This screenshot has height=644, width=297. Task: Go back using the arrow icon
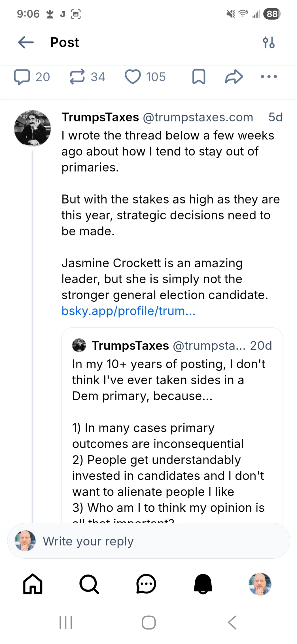pyautogui.click(x=26, y=42)
